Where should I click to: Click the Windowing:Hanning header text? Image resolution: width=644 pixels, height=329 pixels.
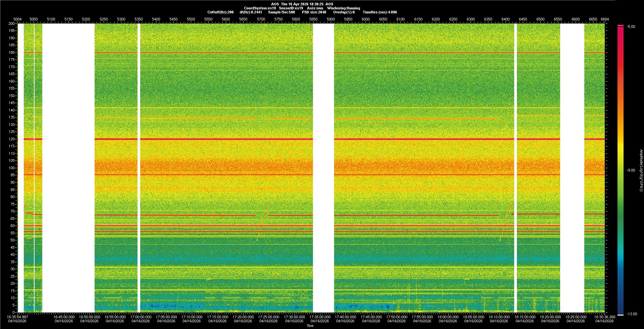coord(343,8)
